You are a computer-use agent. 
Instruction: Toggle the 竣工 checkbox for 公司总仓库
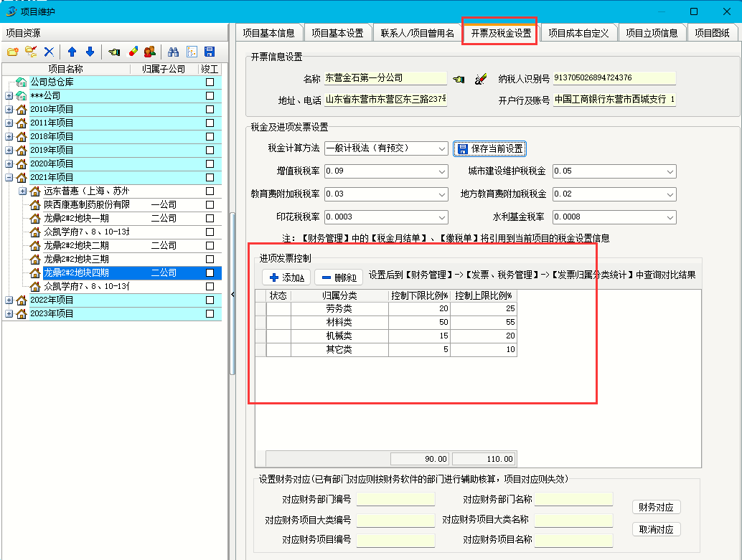pos(210,82)
